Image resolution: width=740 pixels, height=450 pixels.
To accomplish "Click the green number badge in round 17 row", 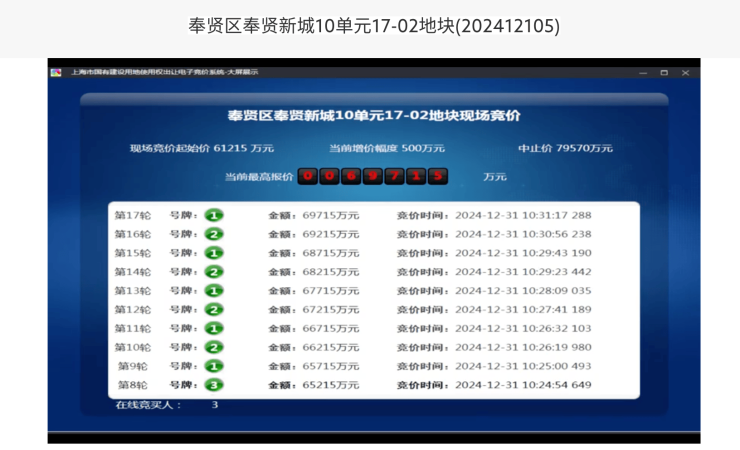I will click(214, 216).
